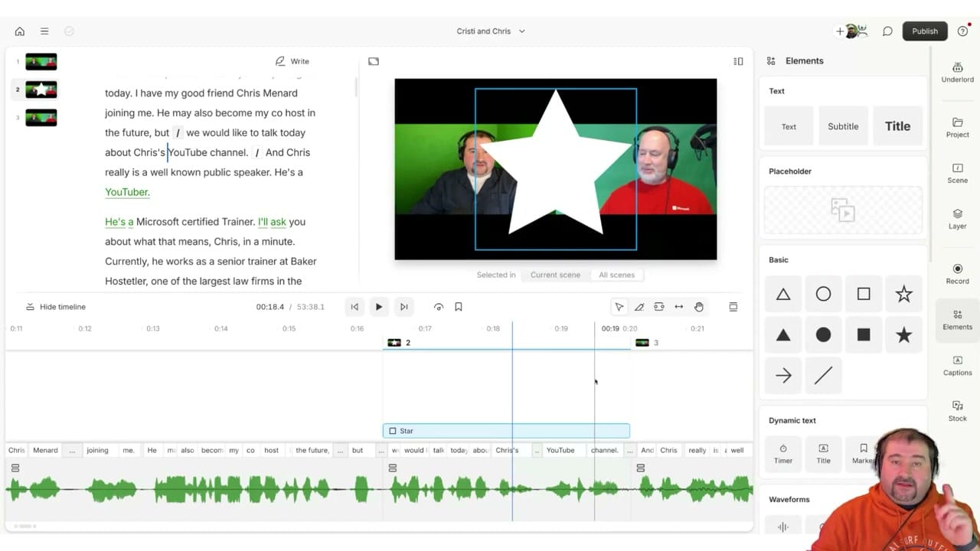
Task: Select scene 2 thumbnail in the left panel
Action: (x=41, y=90)
